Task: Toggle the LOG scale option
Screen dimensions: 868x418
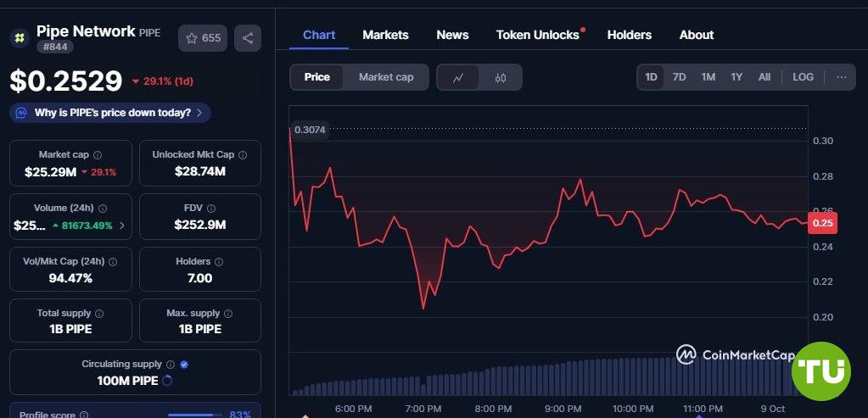Action: coord(803,77)
